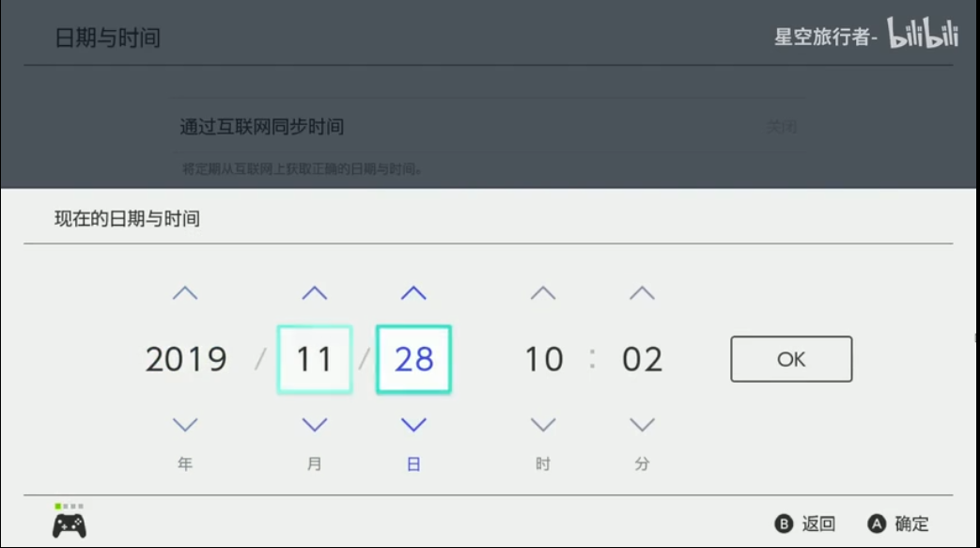Decrease the year with the down arrow

[185, 425]
